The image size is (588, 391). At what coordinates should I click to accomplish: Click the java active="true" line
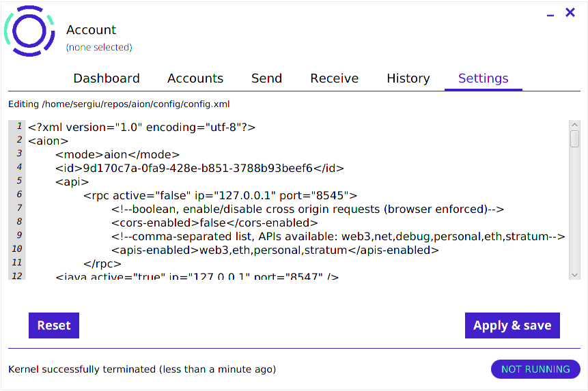pos(197,277)
